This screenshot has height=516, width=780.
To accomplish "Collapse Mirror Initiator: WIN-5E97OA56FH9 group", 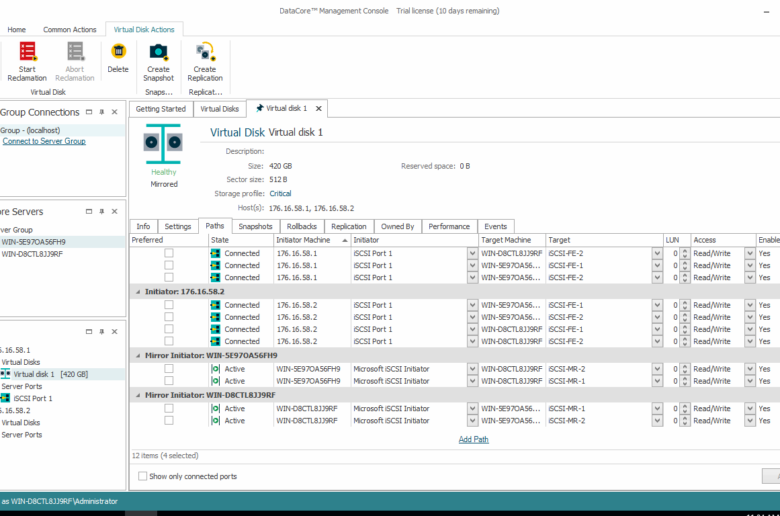I will click(138, 355).
